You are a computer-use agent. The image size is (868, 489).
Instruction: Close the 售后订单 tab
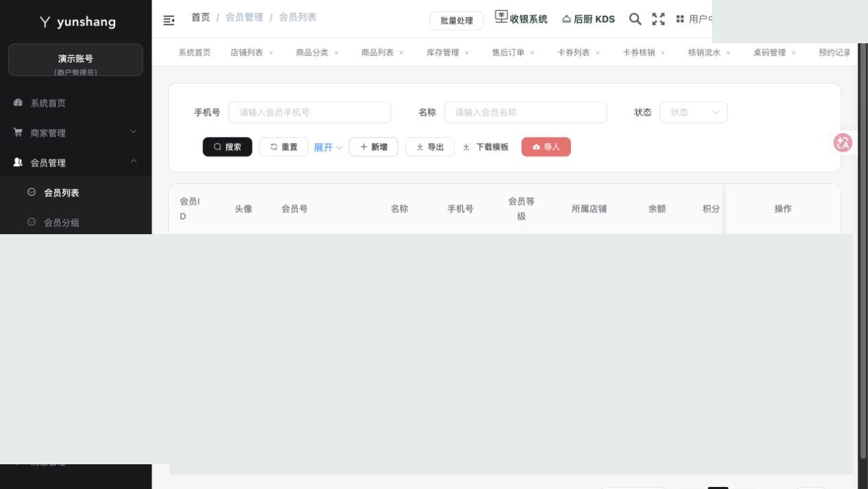click(x=532, y=53)
